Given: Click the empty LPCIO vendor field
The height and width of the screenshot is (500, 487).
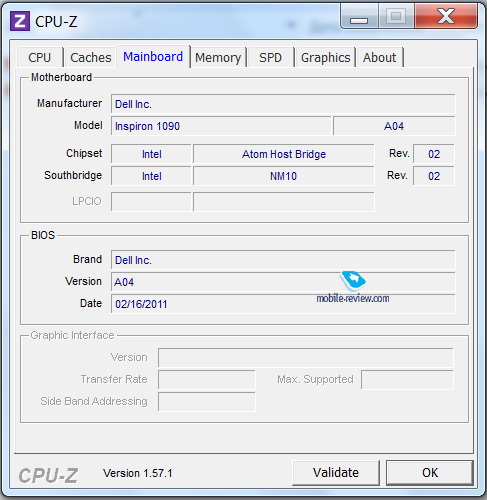Looking at the screenshot, I should (151, 201).
